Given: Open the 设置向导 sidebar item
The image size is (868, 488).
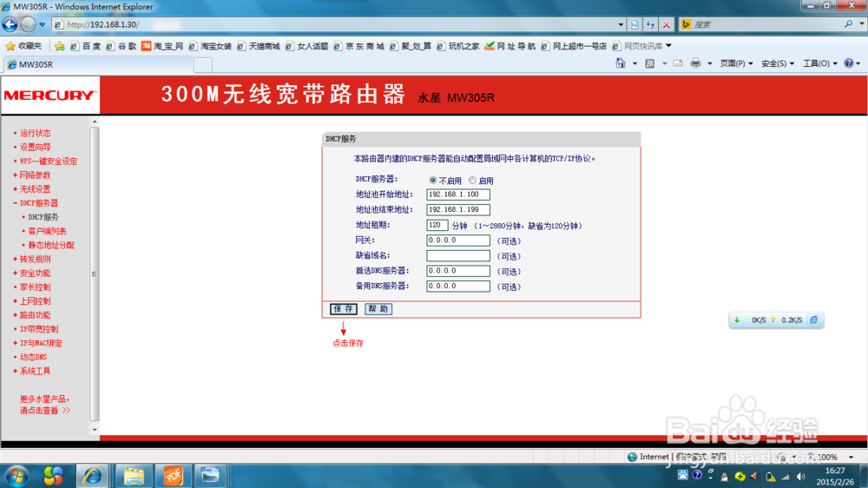Looking at the screenshot, I should (x=35, y=147).
